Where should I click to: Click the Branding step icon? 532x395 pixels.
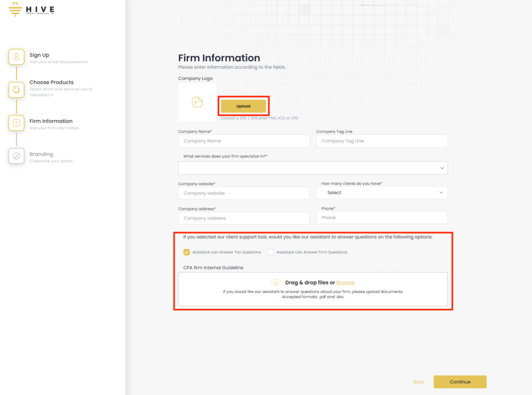coord(17,156)
